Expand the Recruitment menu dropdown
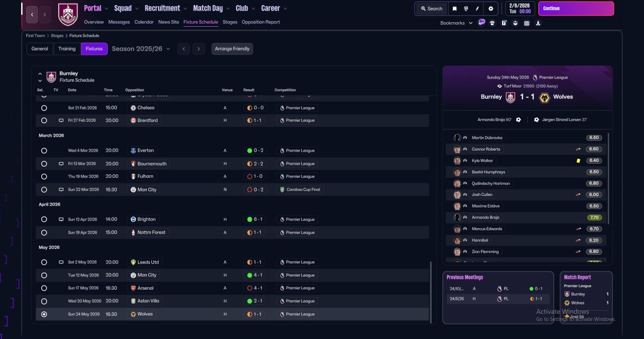 coord(185,9)
